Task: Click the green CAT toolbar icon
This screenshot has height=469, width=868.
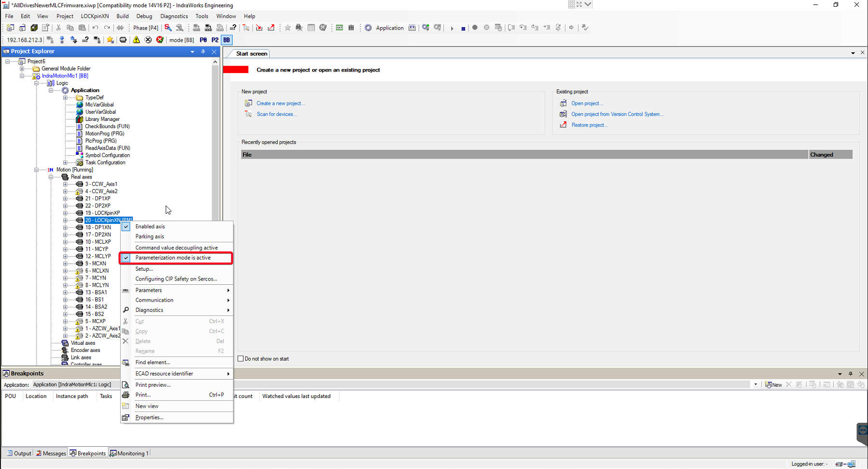Action: pyautogui.click(x=340, y=28)
